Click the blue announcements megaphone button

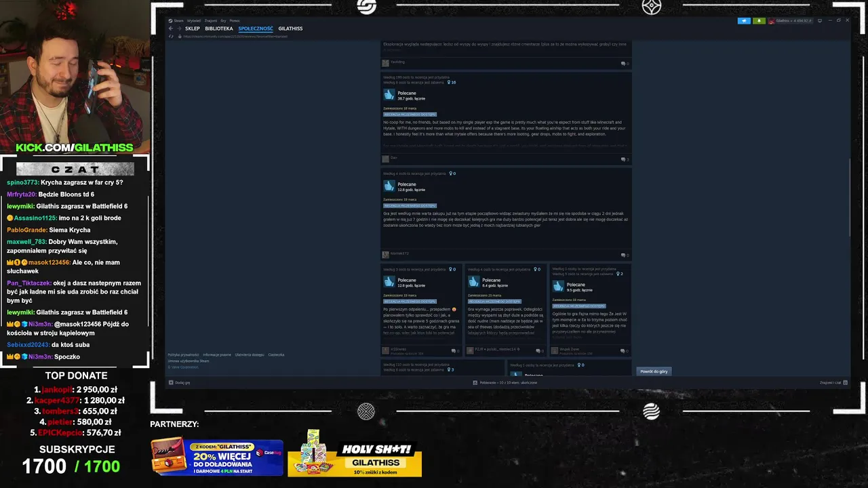click(x=744, y=21)
